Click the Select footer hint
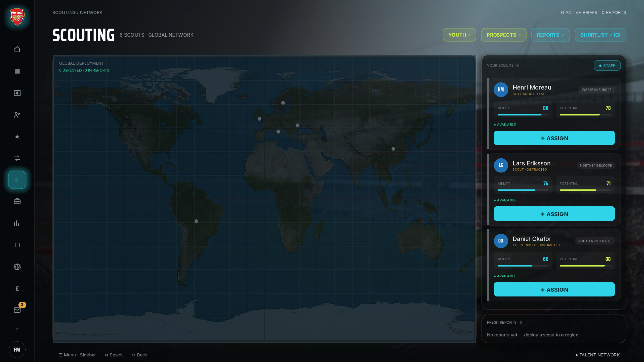The image size is (644, 362). (114, 355)
